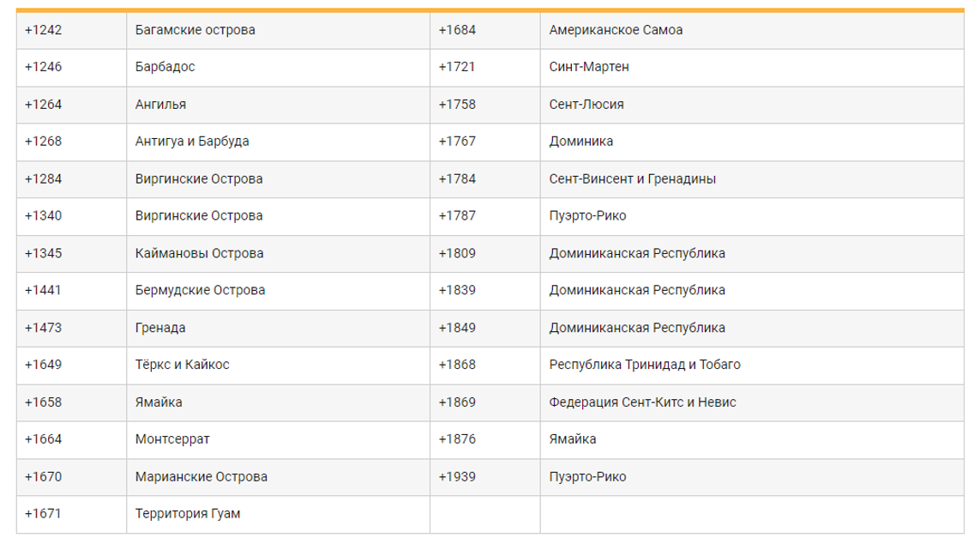This screenshot has width=980, height=544.
Task: Click the Барбадос table cell
Action: pos(165,67)
